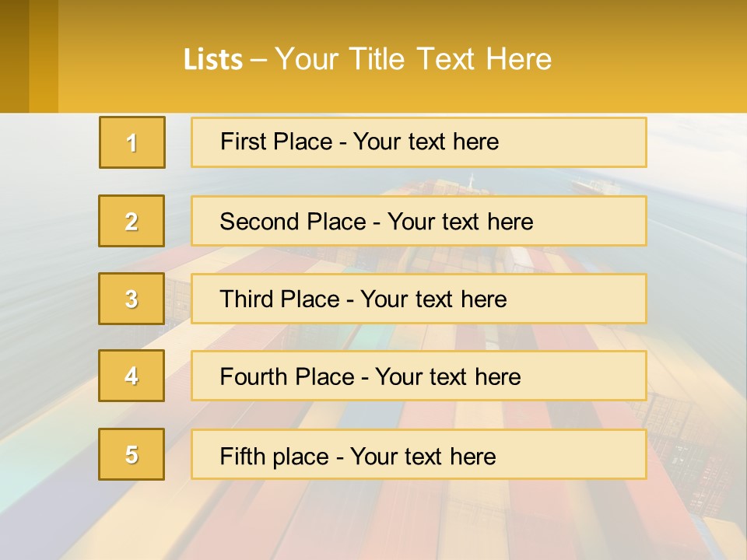Select the text Fifth place - Your text here
The width and height of the screenshot is (747, 560).
click(358, 457)
